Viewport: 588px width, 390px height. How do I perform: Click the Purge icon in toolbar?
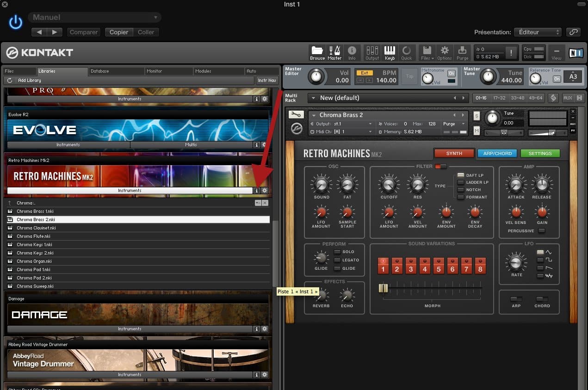pos(462,53)
